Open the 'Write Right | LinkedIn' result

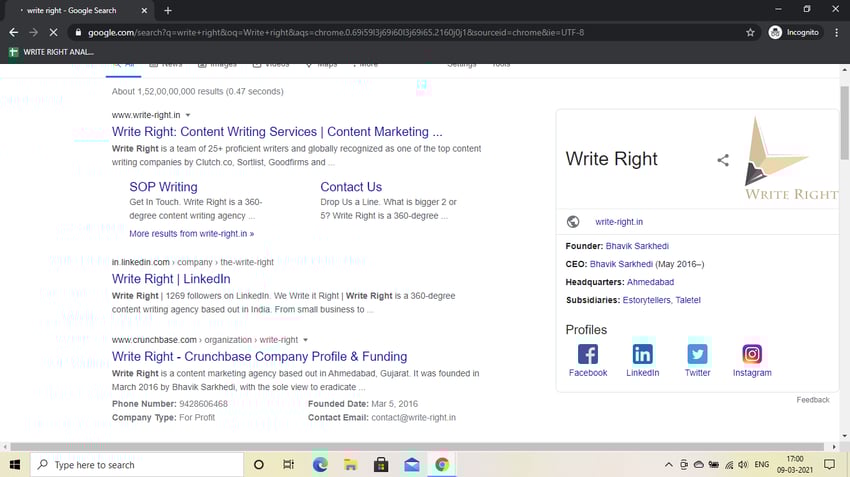(171, 279)
